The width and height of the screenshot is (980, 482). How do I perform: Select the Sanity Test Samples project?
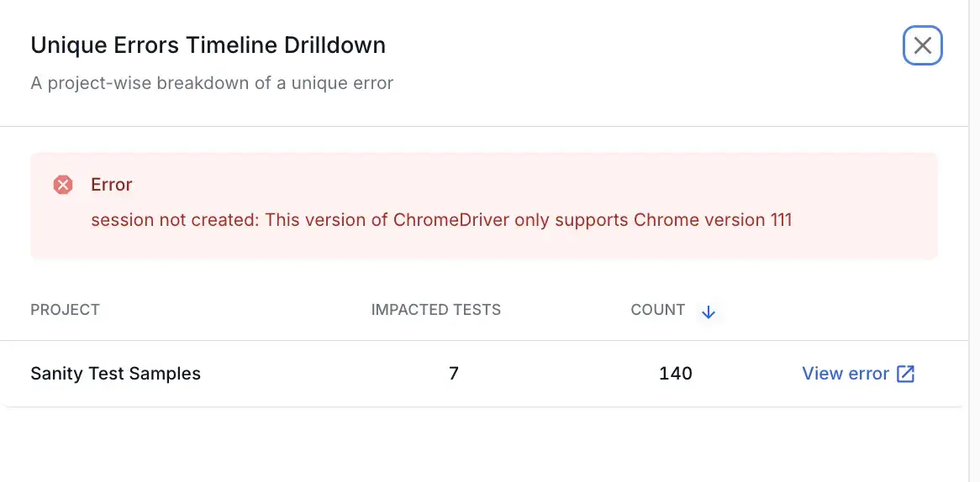point(115,374)
